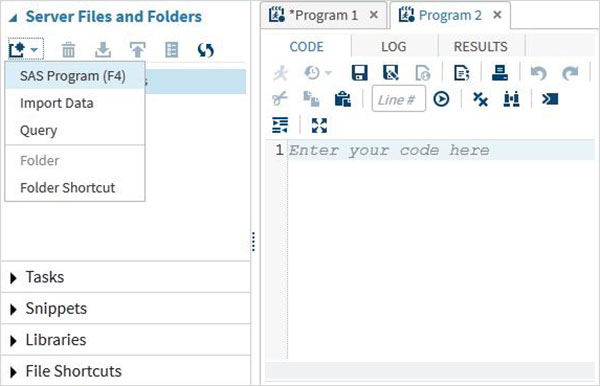This screenshot has height=386, width=600.
Task: Click the Clear all code icon
Action: pos(480,99)
